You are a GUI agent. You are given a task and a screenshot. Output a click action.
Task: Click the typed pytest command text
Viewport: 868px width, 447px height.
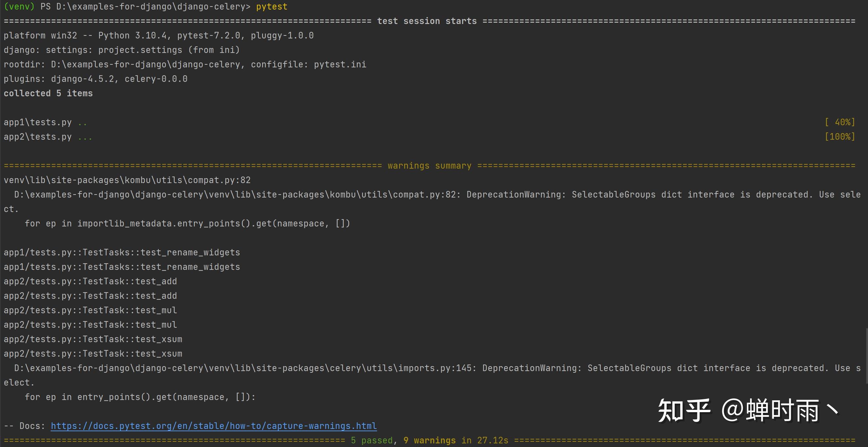pos(272,6)
